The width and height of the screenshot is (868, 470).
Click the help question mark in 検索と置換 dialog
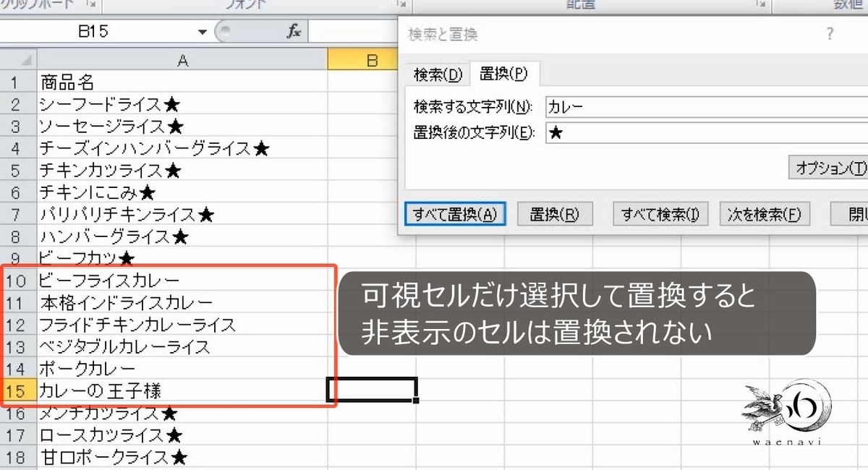(830, 33)
